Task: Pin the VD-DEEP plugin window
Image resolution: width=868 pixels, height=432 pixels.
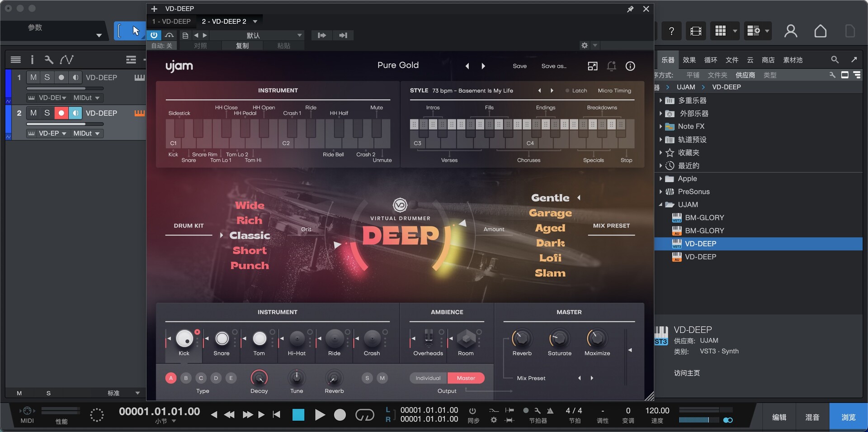Action: (x=630, y=9)
